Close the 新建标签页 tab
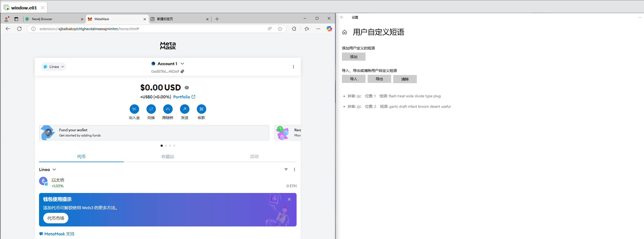 (x=207, y=19)
